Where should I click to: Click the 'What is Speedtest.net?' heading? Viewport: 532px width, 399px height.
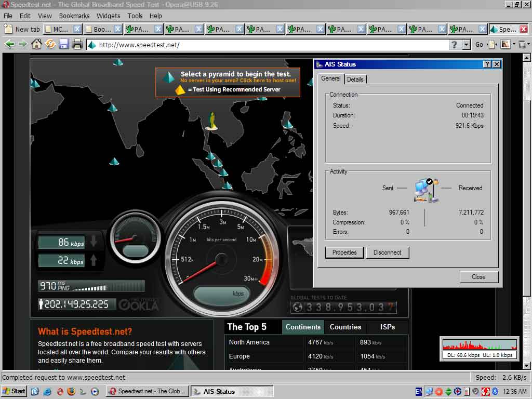pyautogui.click(x=85, y=331)
